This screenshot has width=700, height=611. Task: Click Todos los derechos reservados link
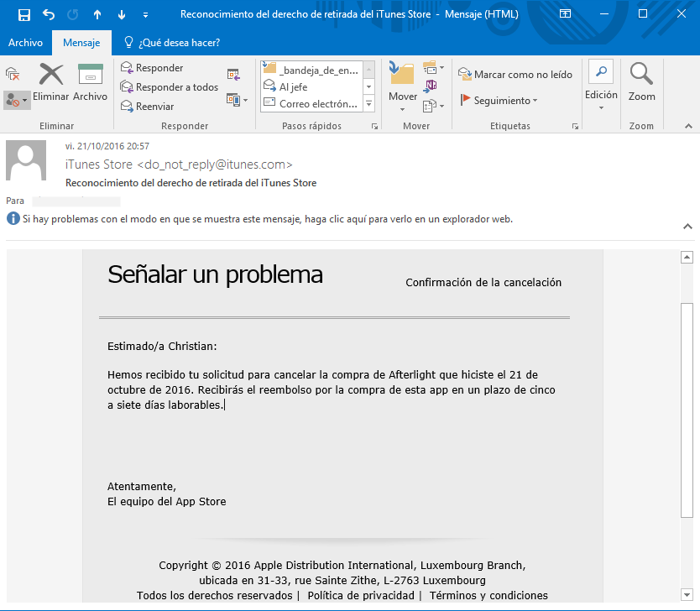tap(214, 595)
